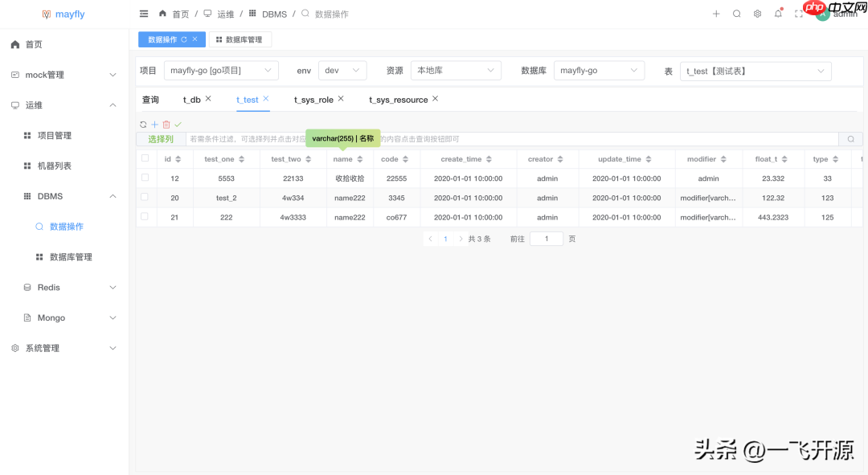Delete selected rows via the trash icon
The width and height of the screenshot is (868, 475).
tap(166, 125)
